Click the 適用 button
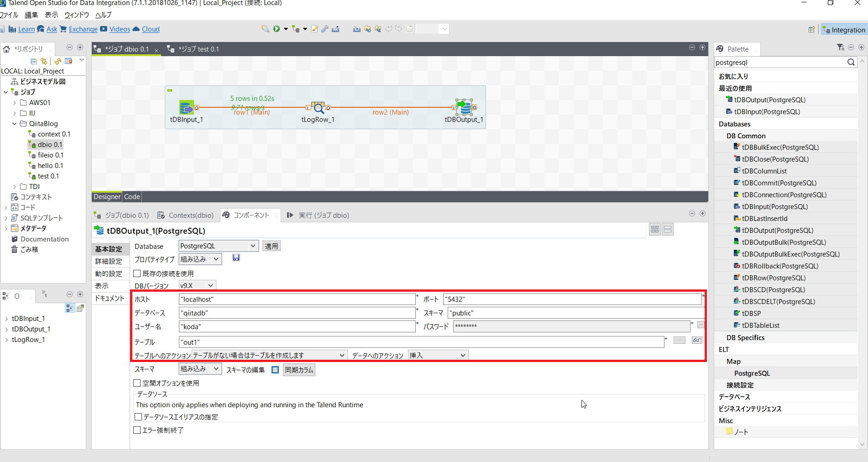 point(271,246)
